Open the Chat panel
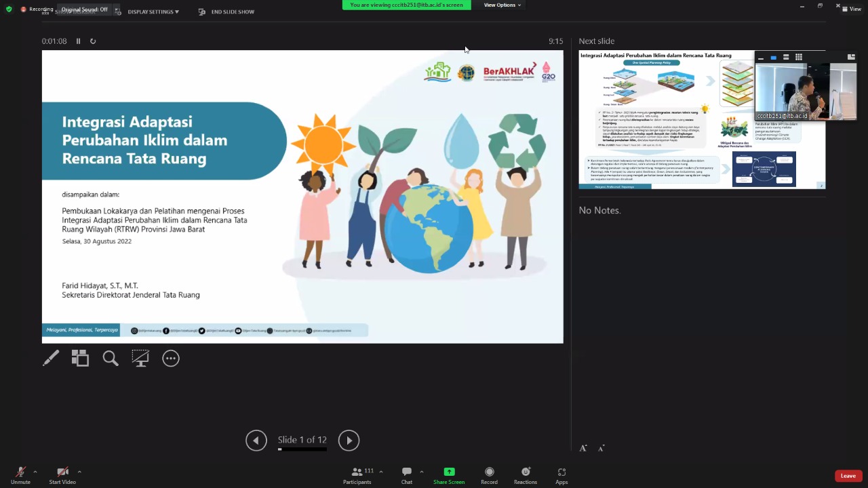This screenshot has width=868, height=488. [406, 475]
